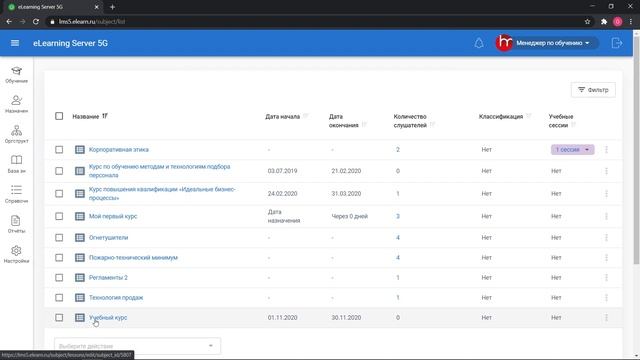Expand the 1 сессия dropdown
Viewport: 640px width, 360px height.
572,150
